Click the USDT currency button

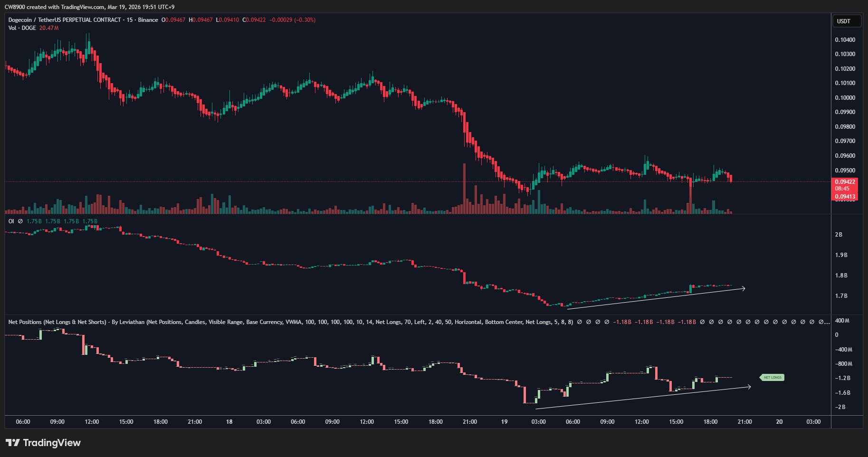click(x=847, y=21)
